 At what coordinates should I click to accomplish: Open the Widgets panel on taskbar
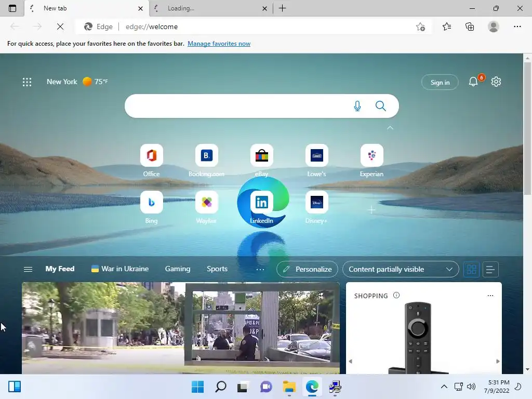(x=15, y=387)
